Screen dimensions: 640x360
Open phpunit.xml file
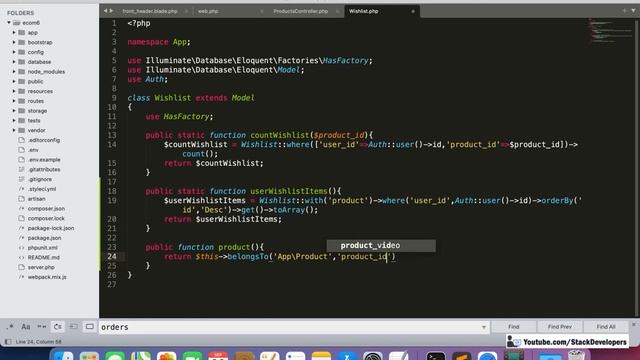pyautogui.click(x=42, y=248)
